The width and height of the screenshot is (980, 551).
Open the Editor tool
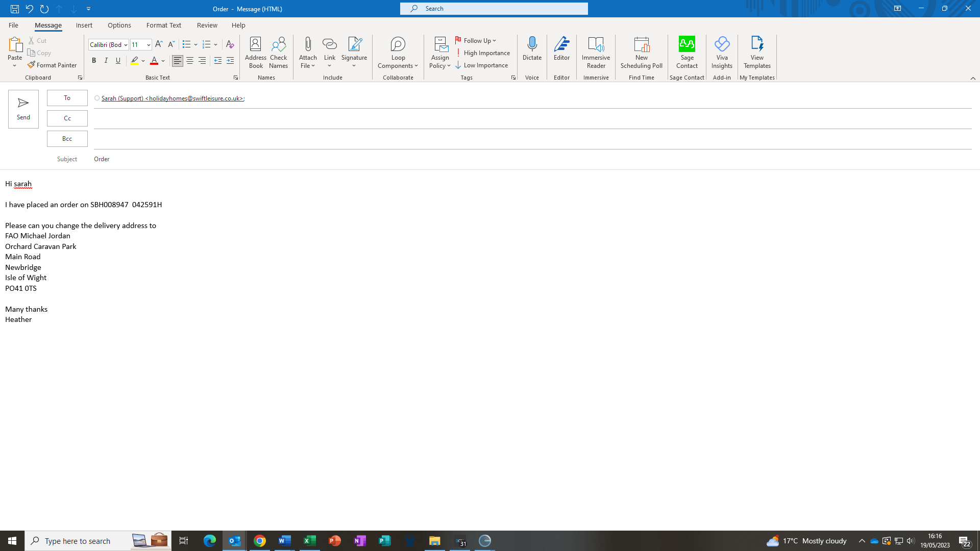[x=561, y=49]
